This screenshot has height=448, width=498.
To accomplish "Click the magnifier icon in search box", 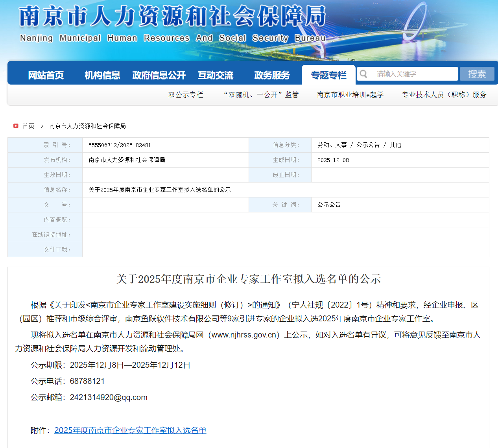I will (x=364, y=74).
